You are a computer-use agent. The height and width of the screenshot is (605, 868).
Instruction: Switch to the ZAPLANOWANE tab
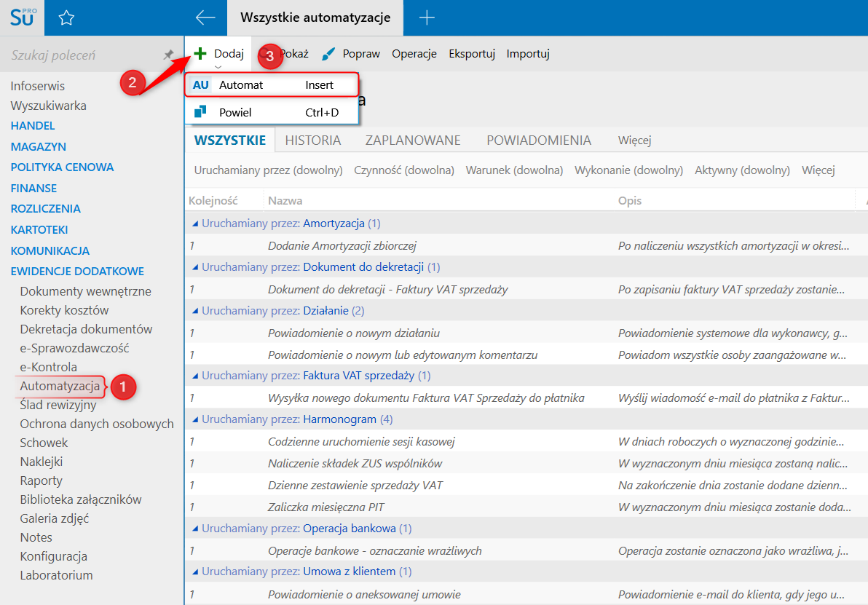(x=412, y=141)
